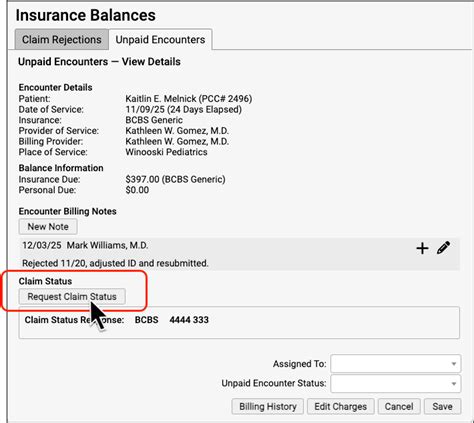
Task: Click the Winooski Pediatrics place of service
Action: tap(166, 152)
